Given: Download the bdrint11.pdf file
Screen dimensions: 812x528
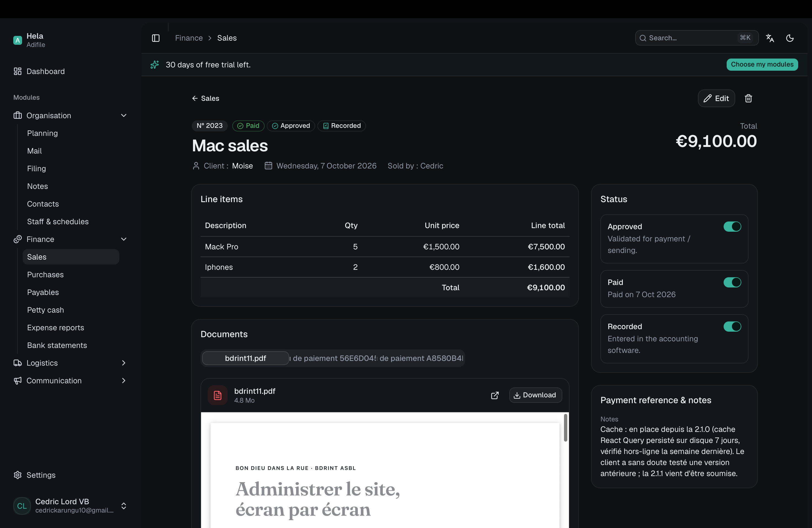Looking at the screenshot, I should [x=535, y=395].
